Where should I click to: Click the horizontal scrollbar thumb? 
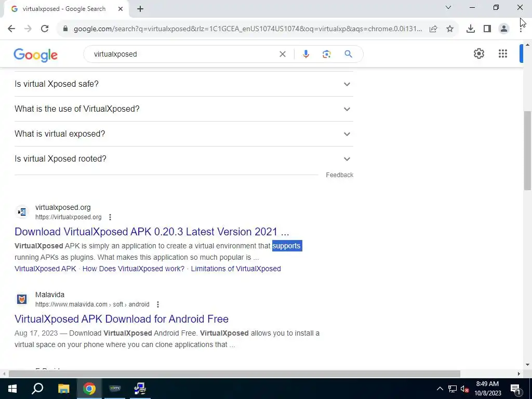[x=234, y=374]
